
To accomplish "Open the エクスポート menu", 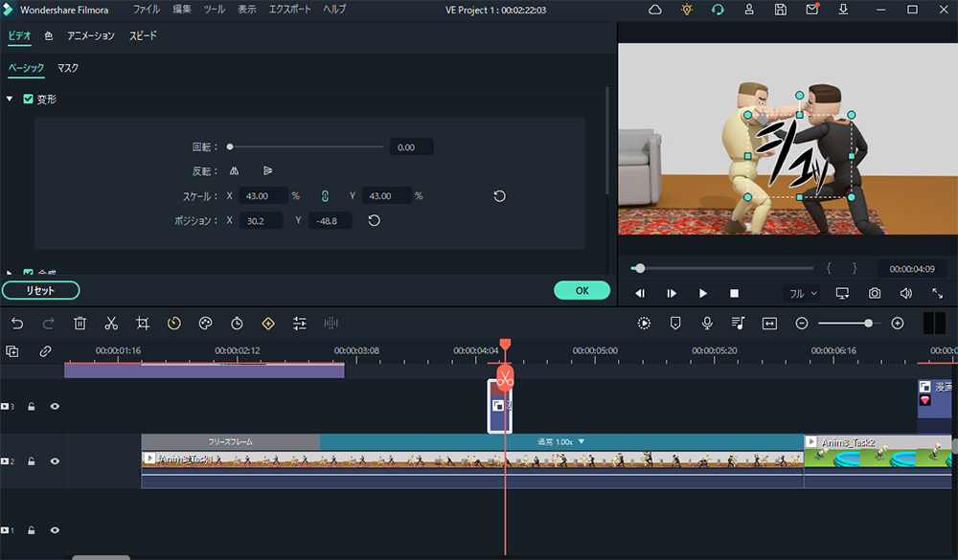I will click(x=289, y=10).
